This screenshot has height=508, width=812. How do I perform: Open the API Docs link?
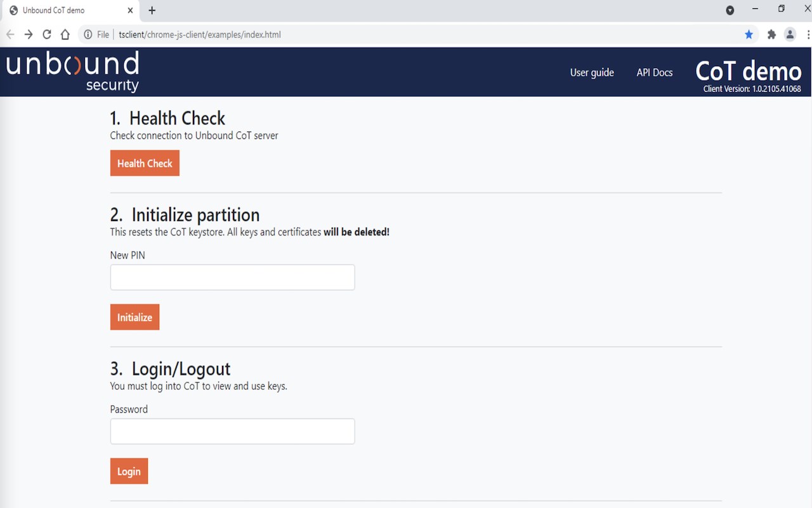click(x=655, y=72)
